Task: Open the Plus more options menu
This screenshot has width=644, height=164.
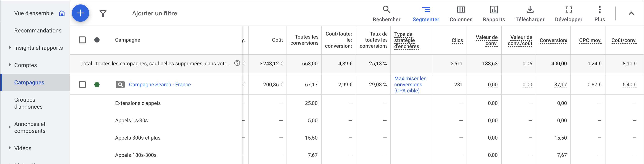Action: click(599, 14)
